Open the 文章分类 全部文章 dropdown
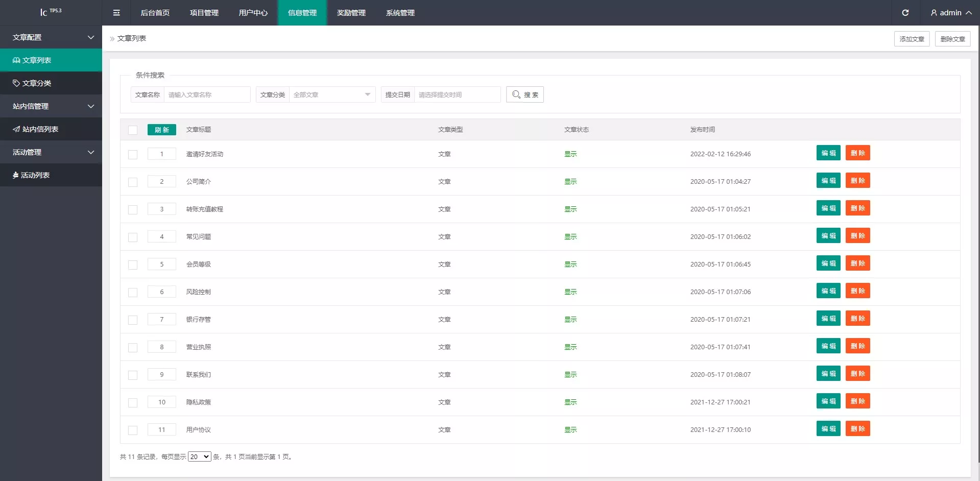 [332, 94]
